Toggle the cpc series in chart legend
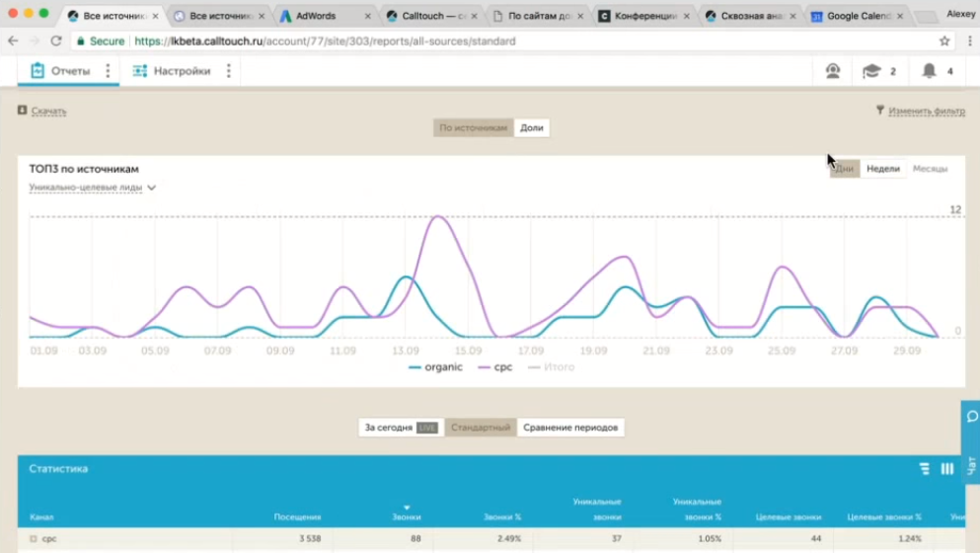Screen dimensions: 980x553 pyautogui.click(x=494, y=367)
